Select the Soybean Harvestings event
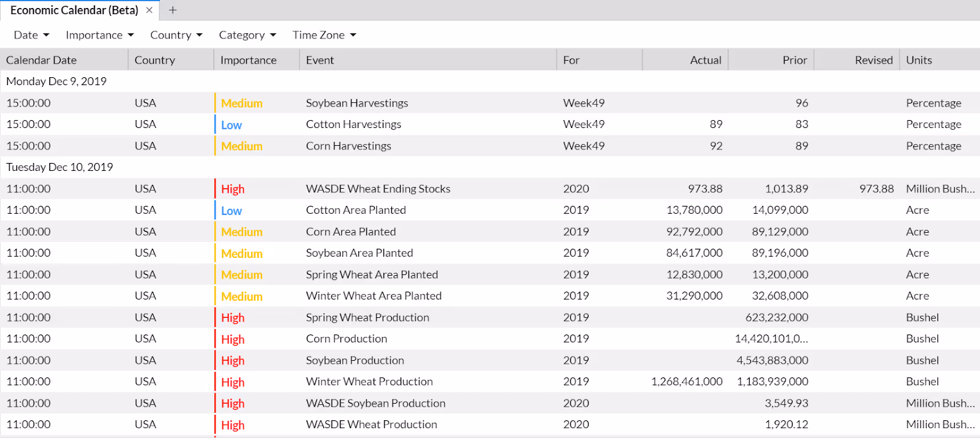The width and height of the screenshot is (980, 438). (357, 103)
